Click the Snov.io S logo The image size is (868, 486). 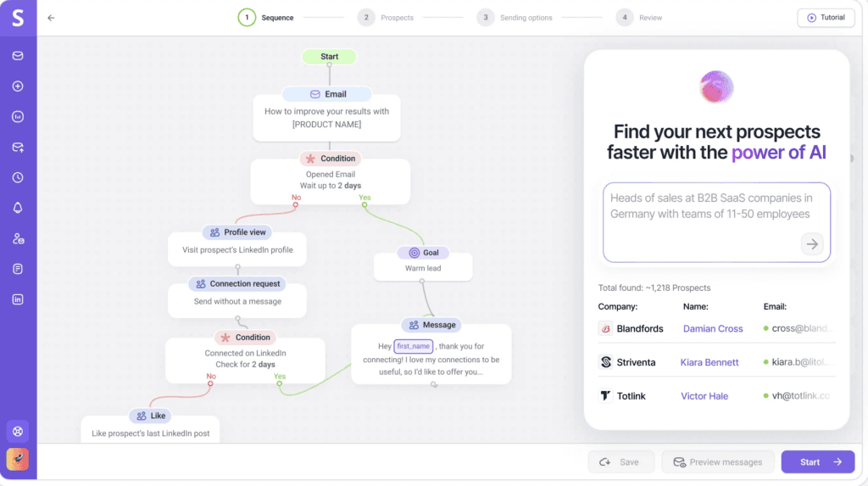pos(18,18)
